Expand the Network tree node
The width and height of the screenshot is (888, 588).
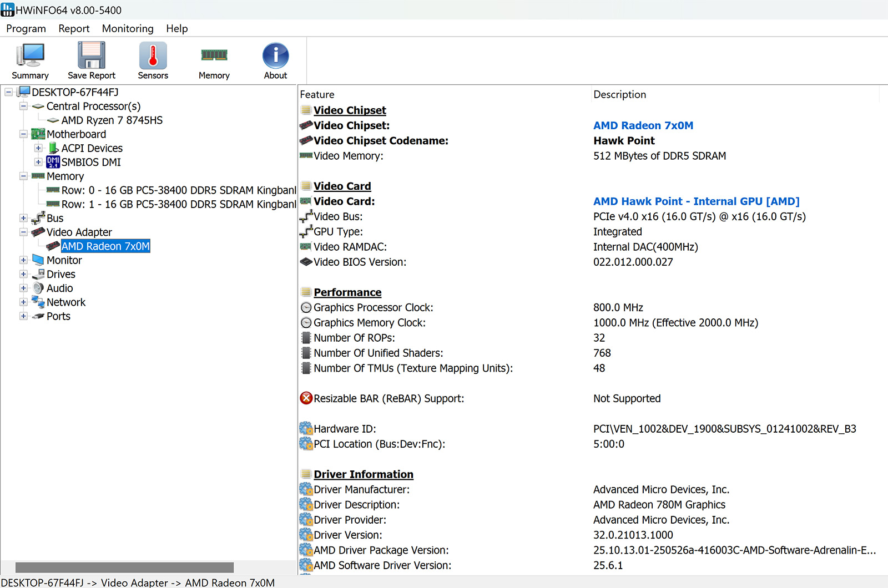[x=23, y=302]
